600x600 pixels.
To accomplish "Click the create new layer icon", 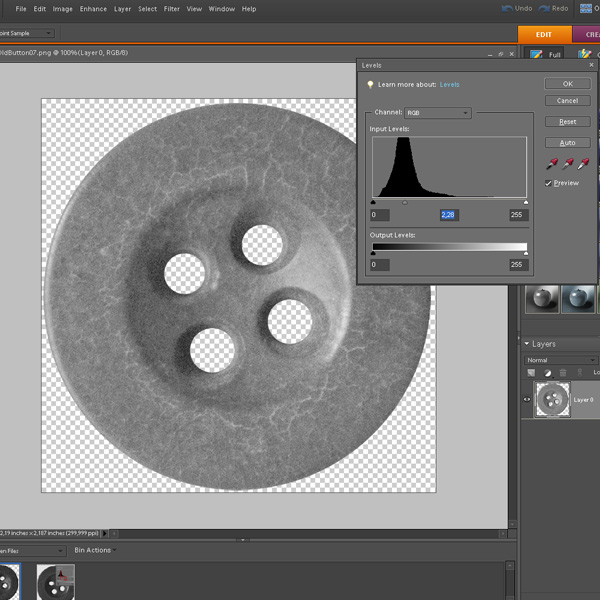I will click(531, 372).
